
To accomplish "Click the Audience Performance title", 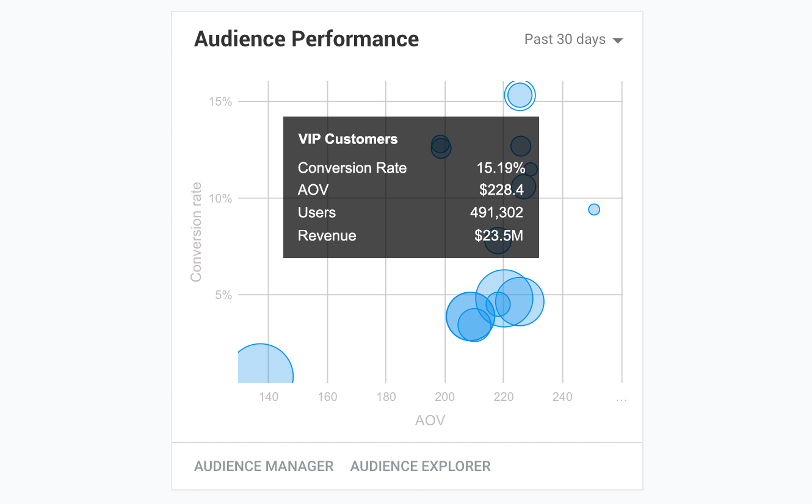I will coord(306,40).
